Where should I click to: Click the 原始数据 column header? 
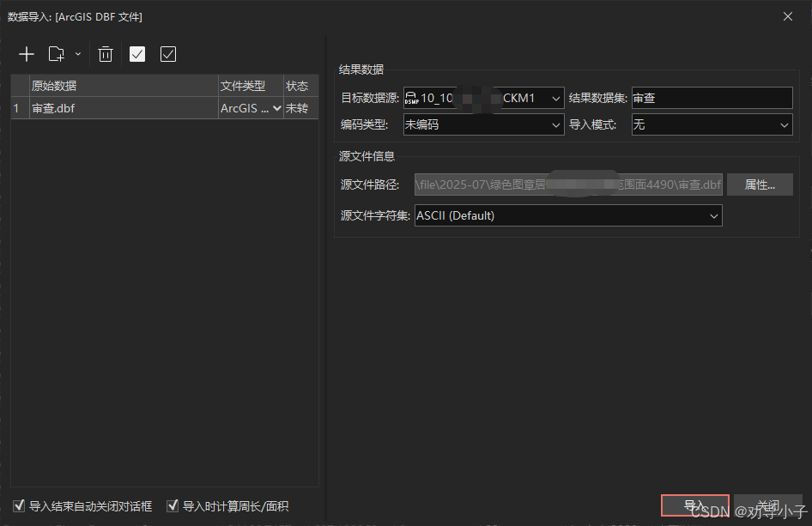pos(124,86)
